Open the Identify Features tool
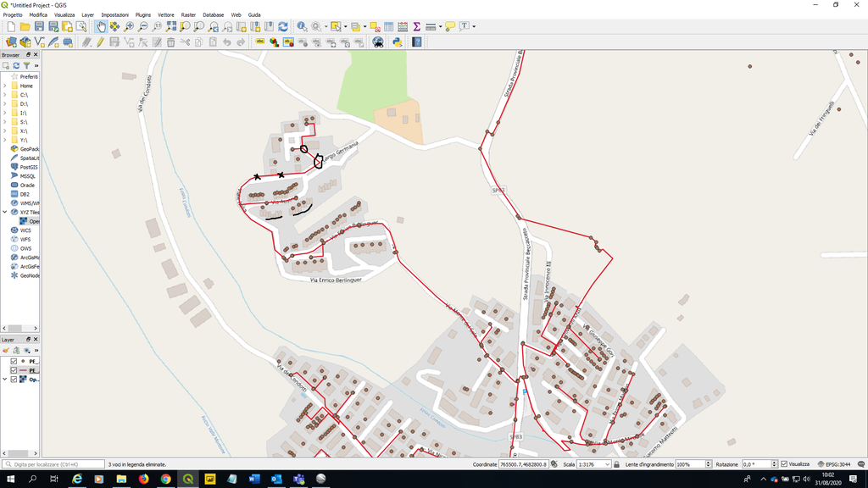Image resolution: width=868 pixels, height=488 pixels. click(302, 27)
